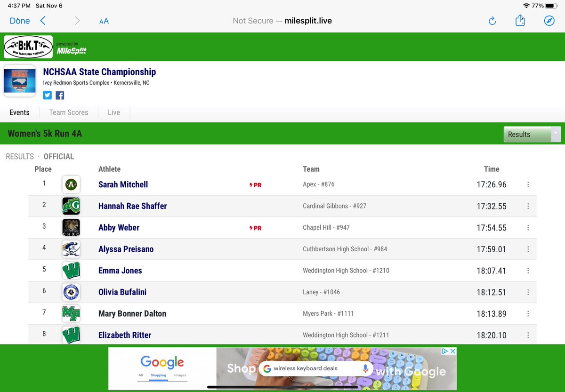Click the Cardinal Gibbons team logo
Viewport: 565px width, 392px height.
(71, 206)
